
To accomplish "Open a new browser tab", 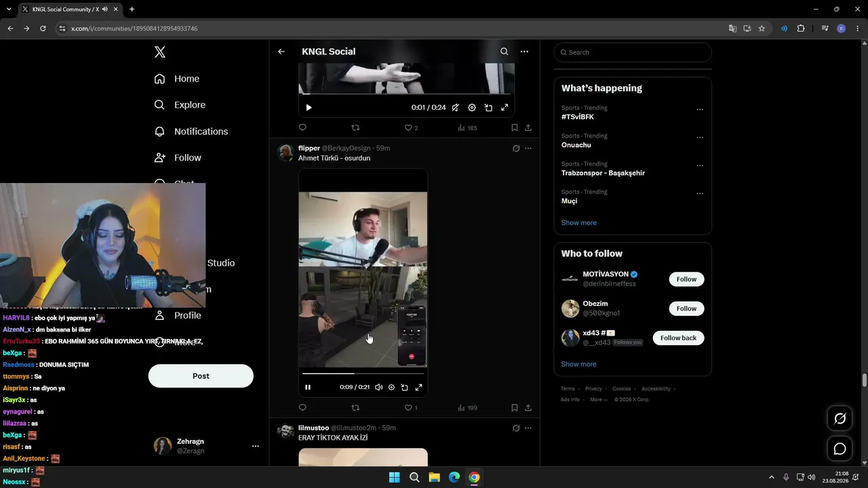I will (x=132, y=9).
